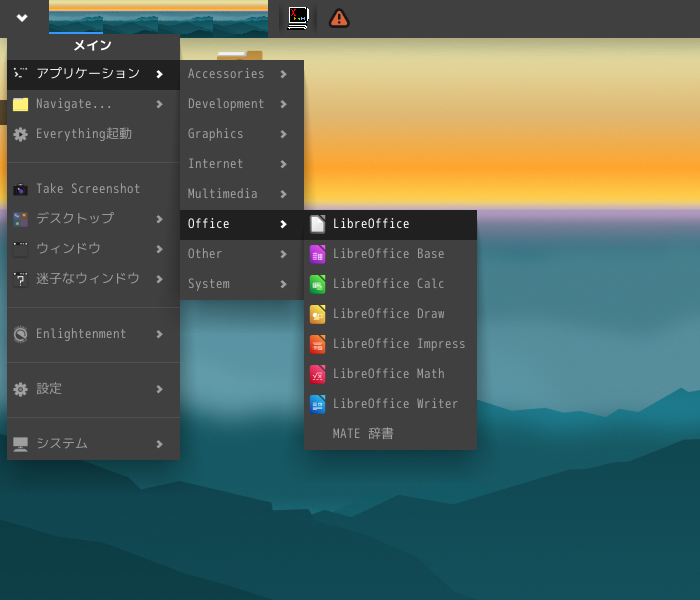The image size is (700, 600).
Task: Launch LibreOffice Calc
Action: coord(391,284)
